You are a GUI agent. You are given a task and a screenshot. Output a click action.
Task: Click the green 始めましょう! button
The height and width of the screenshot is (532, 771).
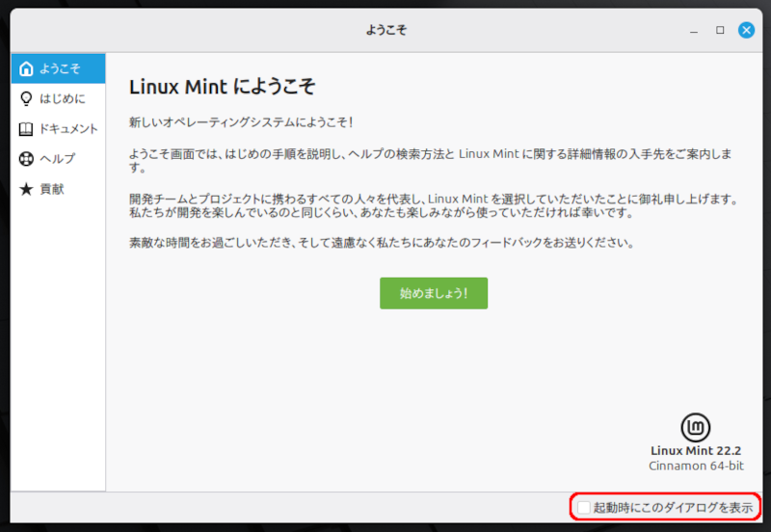click(433, 293)
